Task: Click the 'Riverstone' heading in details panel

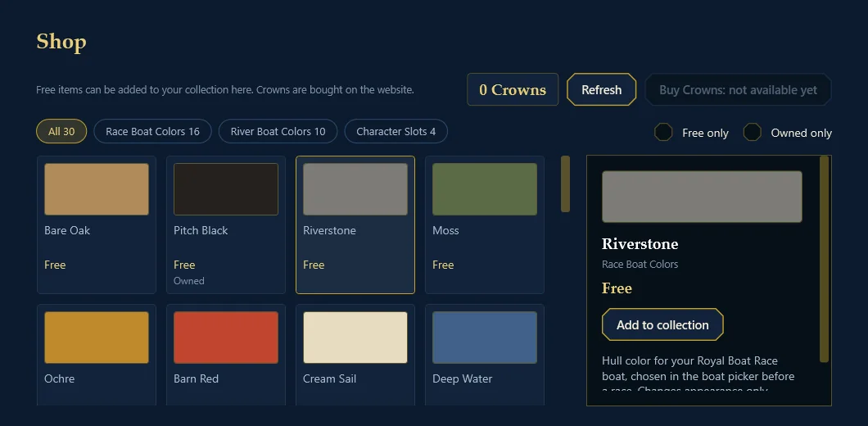Action: [x=640, y=244]
